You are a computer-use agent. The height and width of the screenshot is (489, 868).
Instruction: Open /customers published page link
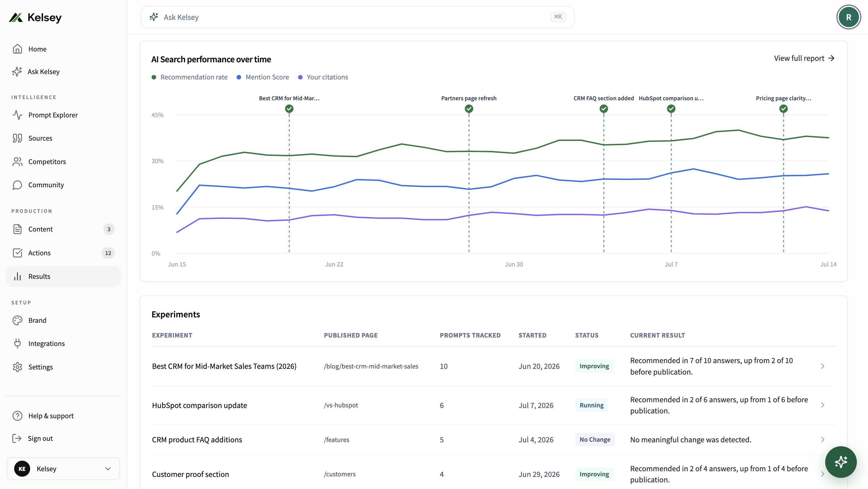pyautogui.click(x=340, y=474)
